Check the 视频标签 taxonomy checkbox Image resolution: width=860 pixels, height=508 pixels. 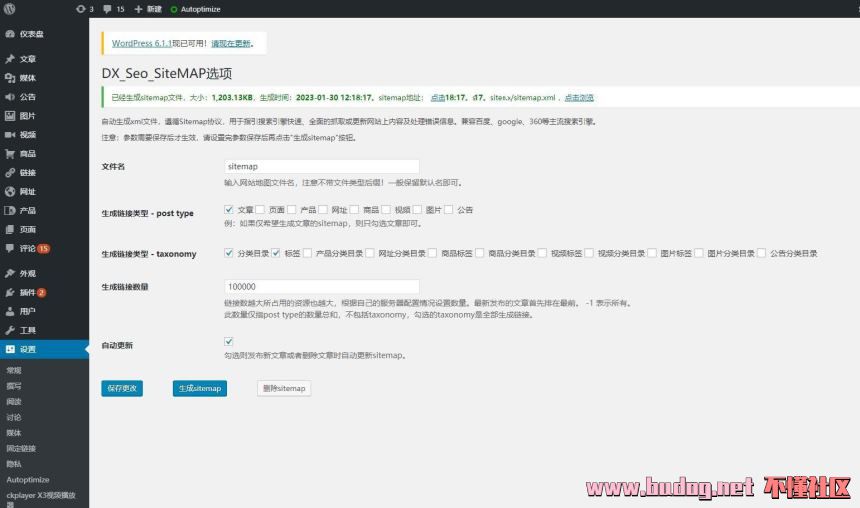click(x=542, y=253)
